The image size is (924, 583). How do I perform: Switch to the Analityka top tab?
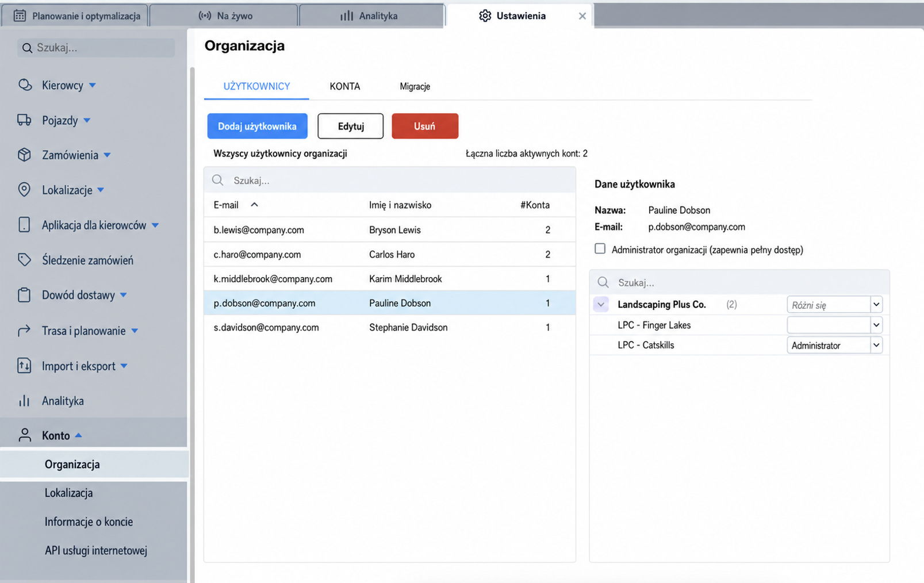coord(371,16)
